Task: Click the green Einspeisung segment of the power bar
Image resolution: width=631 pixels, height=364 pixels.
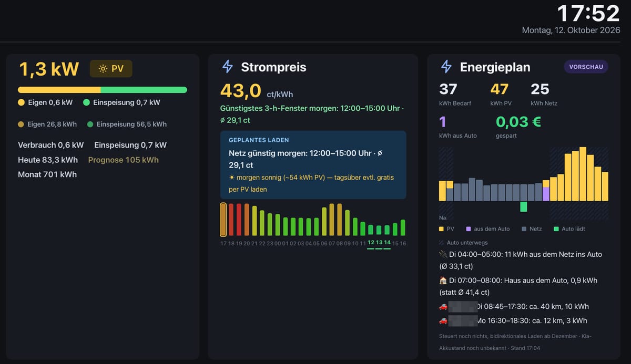Action: coord(144,90)
